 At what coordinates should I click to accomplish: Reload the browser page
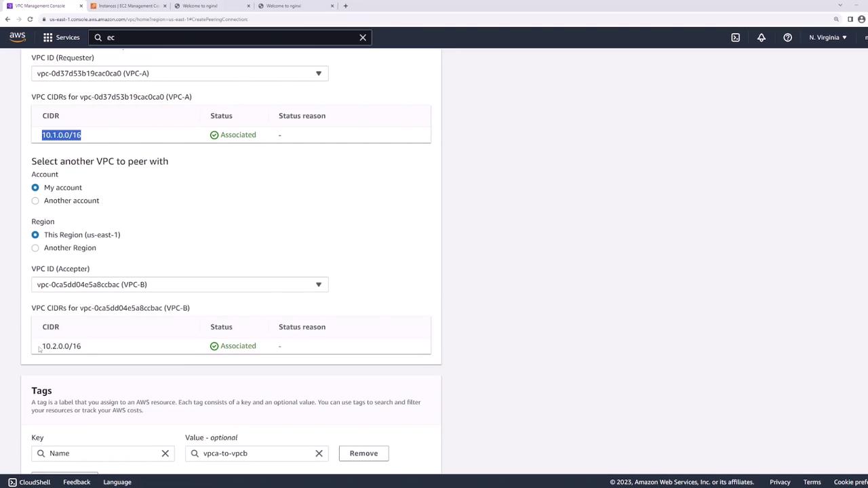click(x=30, y=19)
